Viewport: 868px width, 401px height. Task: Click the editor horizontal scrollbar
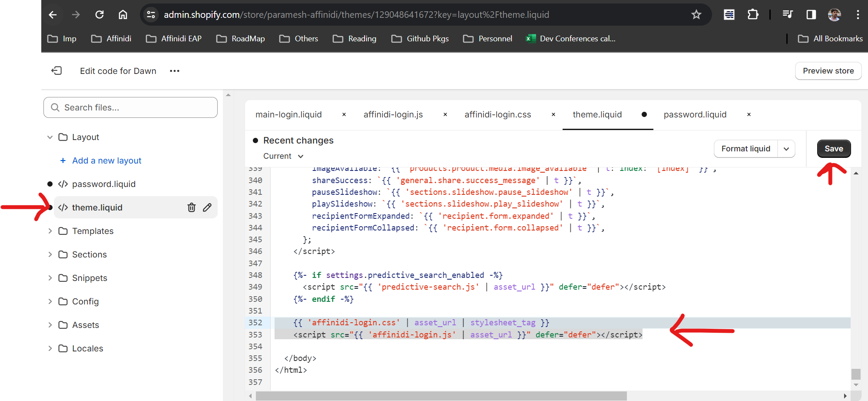[x=441, y=396]
